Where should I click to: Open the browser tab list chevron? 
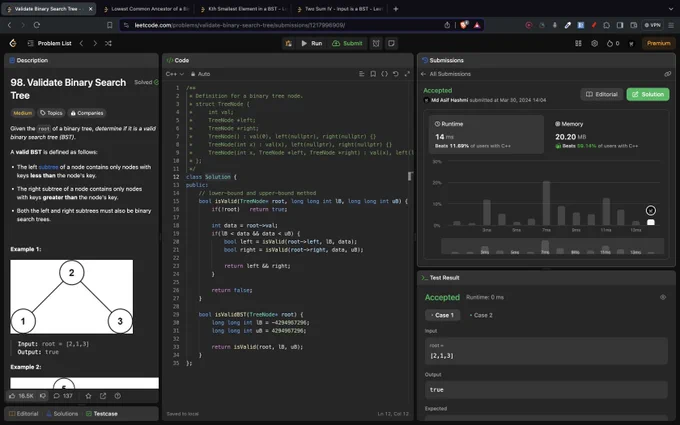pyautogui.click(x=671, y=9)
